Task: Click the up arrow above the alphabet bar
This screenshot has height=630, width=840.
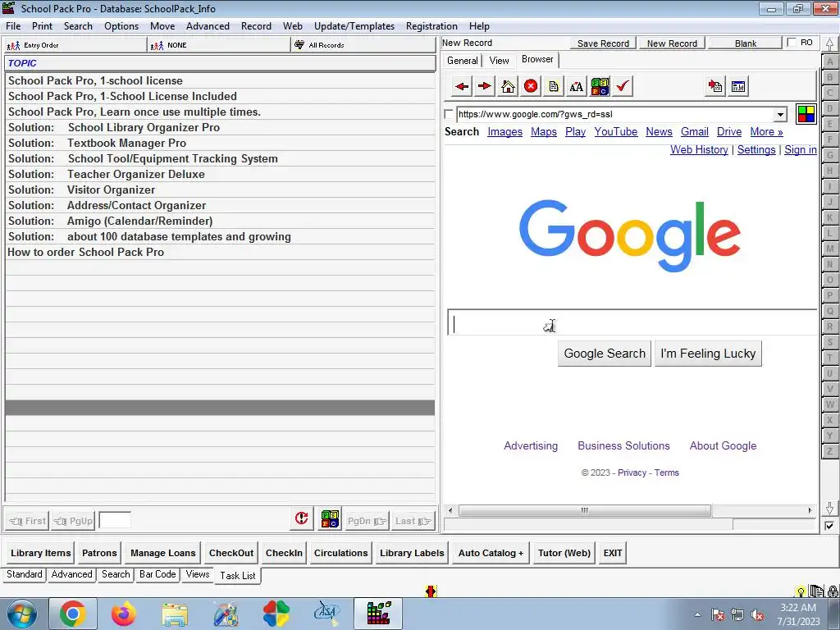Action: coord(830,44)
